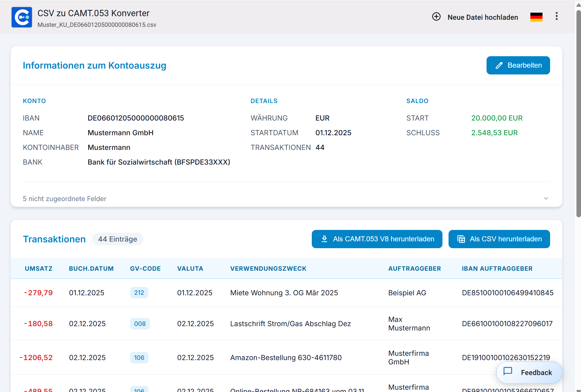Click the scrollbar up arrow

pos(578,5)
